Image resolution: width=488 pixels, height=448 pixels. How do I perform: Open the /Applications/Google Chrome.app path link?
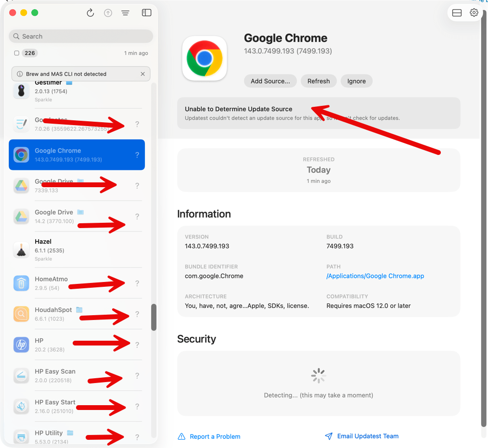point(375,276)
